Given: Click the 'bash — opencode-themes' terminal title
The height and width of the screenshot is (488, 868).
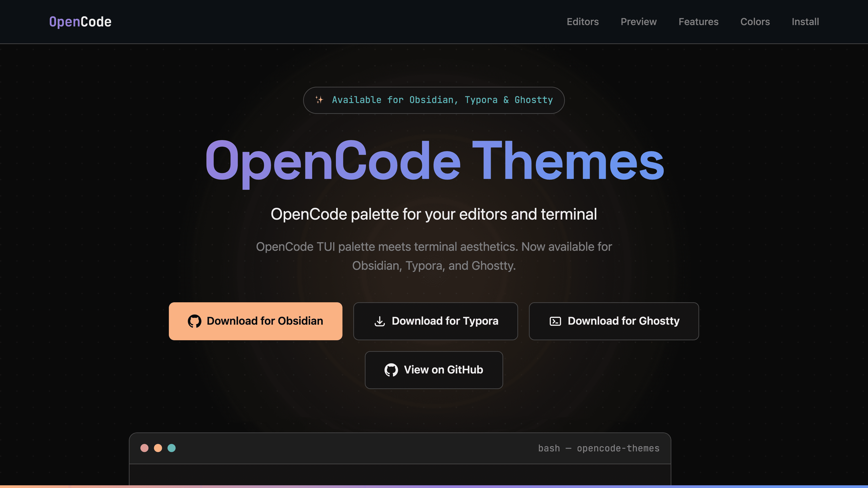Looking at the screenshot, I should 599,448.
